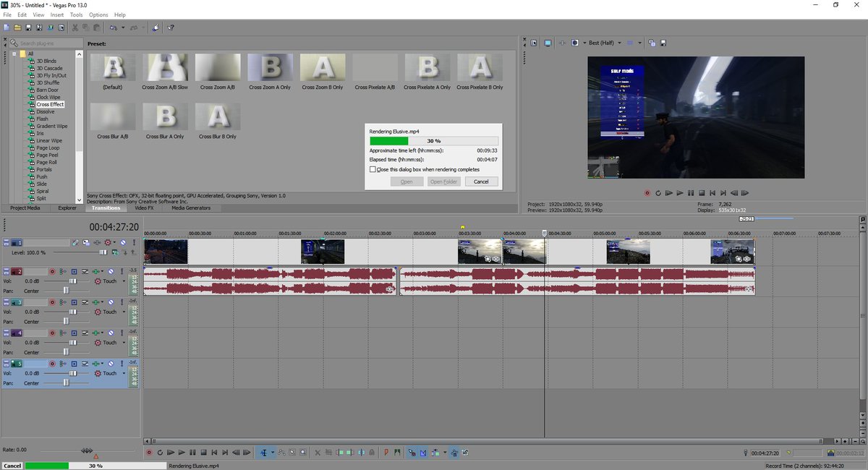Screen dimensions: 868x470
Task: Click the New project toolbar icon
Action: [x=6, y=27]
